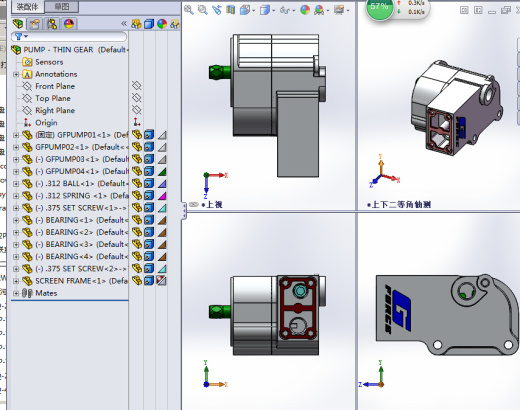Switch to the 草图 tab
Viewport: 520px width, 410px height.
[x=62, y=6]
